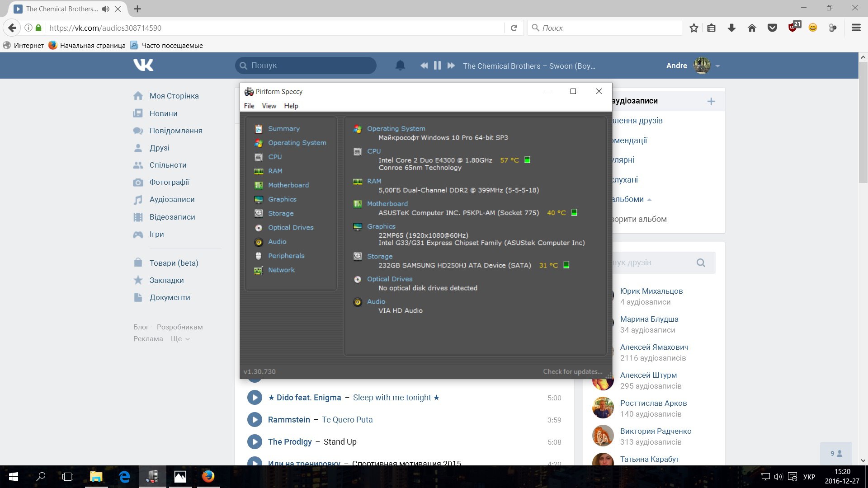The height and width of the screenshot is (488, 868).
Task: Click the motherboard temperature green indicator icon
Action: (574, 212)
